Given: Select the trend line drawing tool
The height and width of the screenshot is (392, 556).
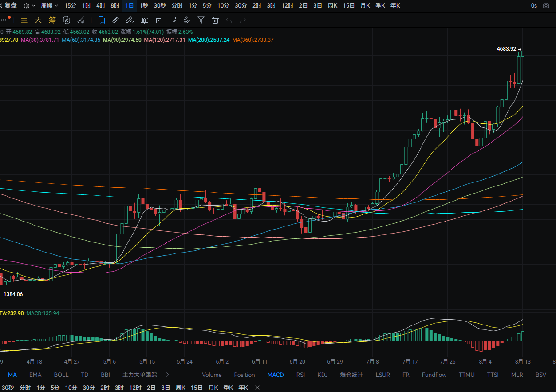Looking at the screenshot, I should point(81,20).
